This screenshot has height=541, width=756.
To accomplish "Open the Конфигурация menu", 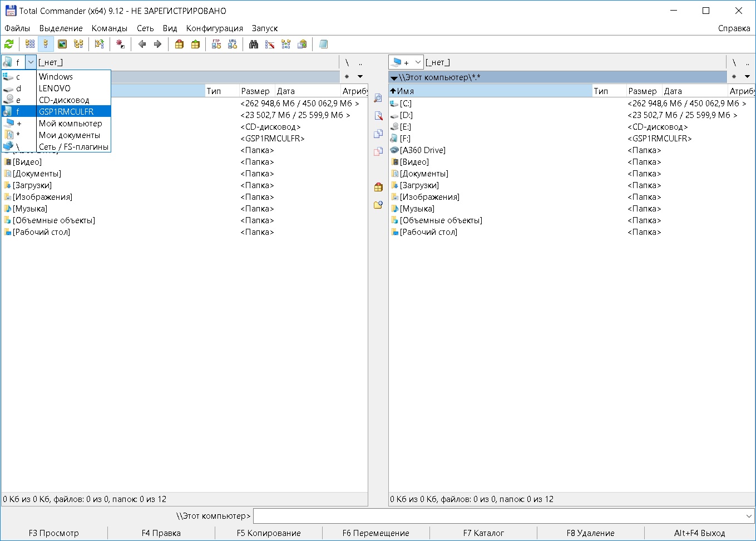I will tap(214, 28).
